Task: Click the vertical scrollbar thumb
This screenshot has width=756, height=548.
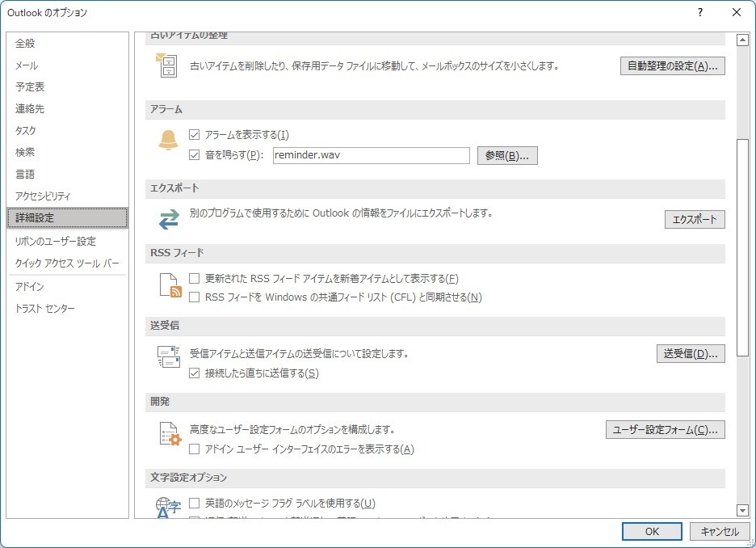Action: pyautogui.click(x=742, y=248)
